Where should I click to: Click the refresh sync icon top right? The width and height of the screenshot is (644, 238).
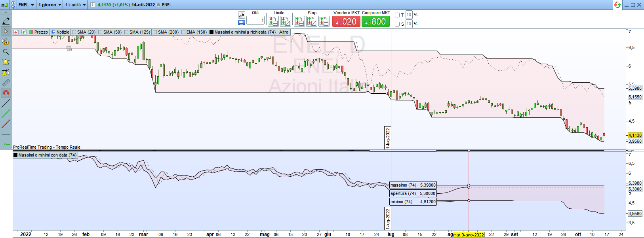point(617,5)
